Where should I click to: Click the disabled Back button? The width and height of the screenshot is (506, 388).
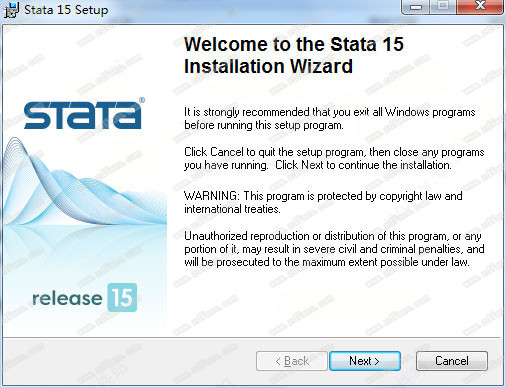coord(292,361)
